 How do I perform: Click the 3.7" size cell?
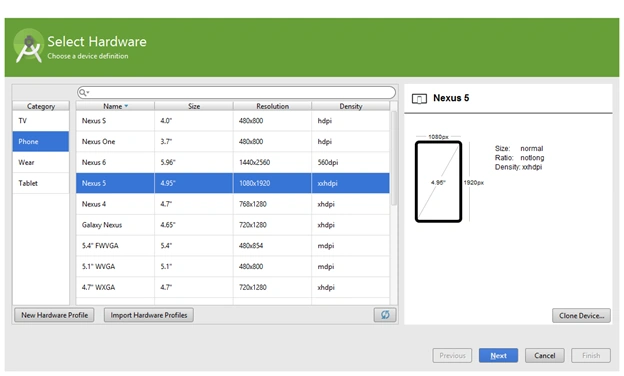[194, 142]
